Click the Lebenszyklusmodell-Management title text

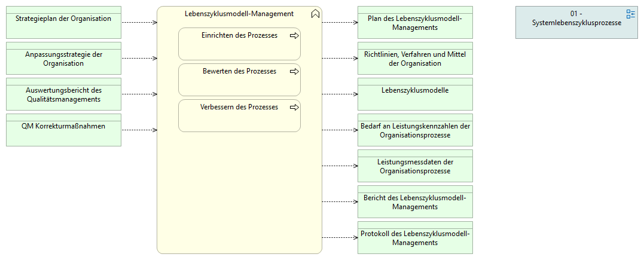pos(239,14)
